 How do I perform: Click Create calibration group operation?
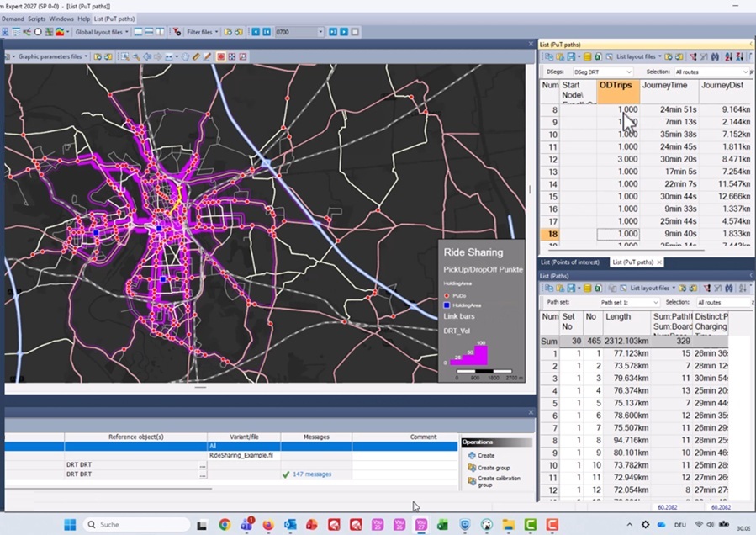click(494, 481)
